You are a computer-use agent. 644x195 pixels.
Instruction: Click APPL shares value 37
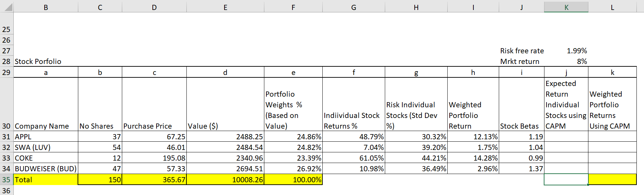(100, 137)
